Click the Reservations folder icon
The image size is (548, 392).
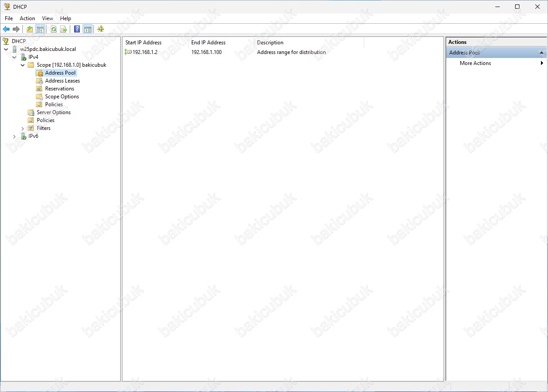tap(39, 89)
